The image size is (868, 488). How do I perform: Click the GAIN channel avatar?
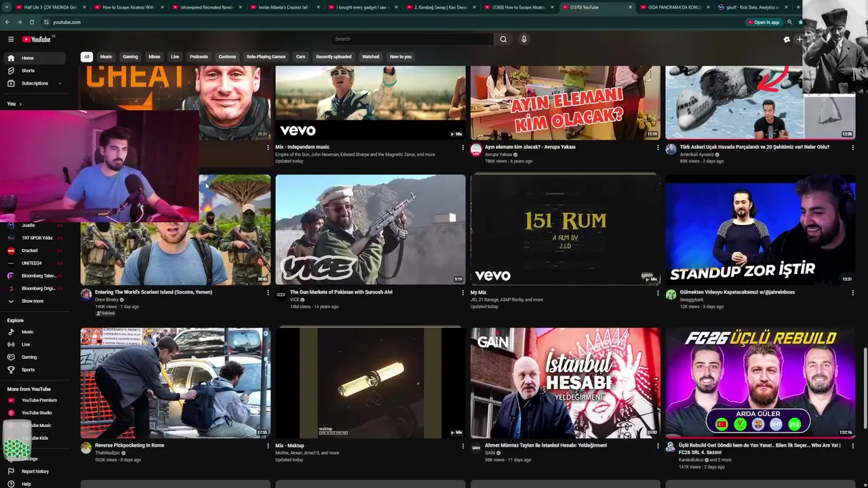point(476,447)
